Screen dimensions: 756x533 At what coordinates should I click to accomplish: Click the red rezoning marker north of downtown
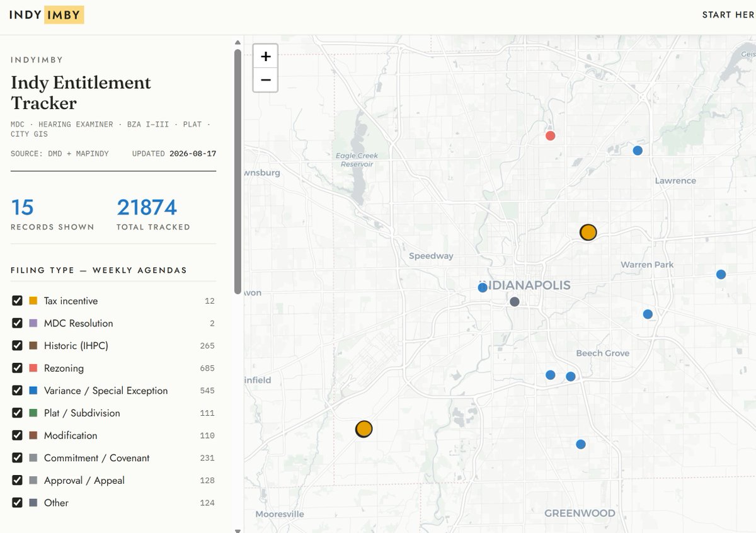click(550, 135)
